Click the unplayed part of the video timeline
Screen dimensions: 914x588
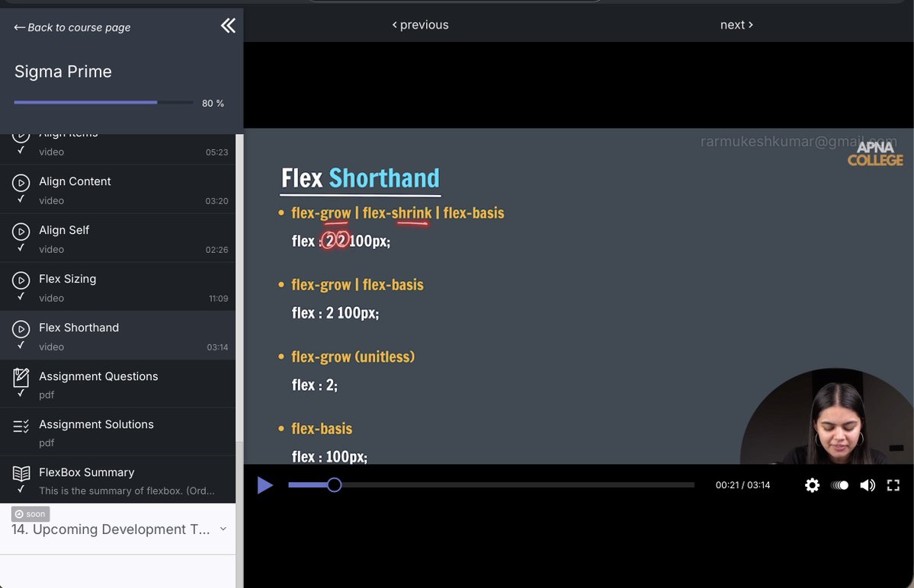(518, 485)
